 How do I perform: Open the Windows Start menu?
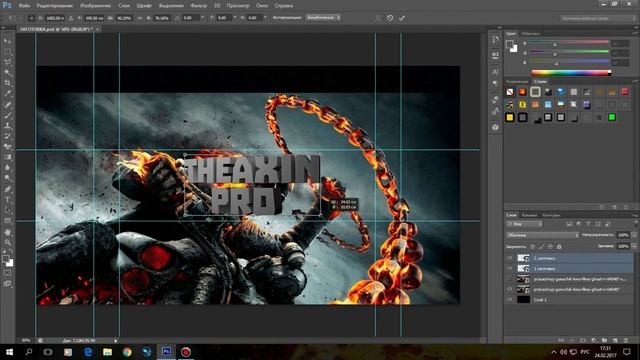coord(9,352)
